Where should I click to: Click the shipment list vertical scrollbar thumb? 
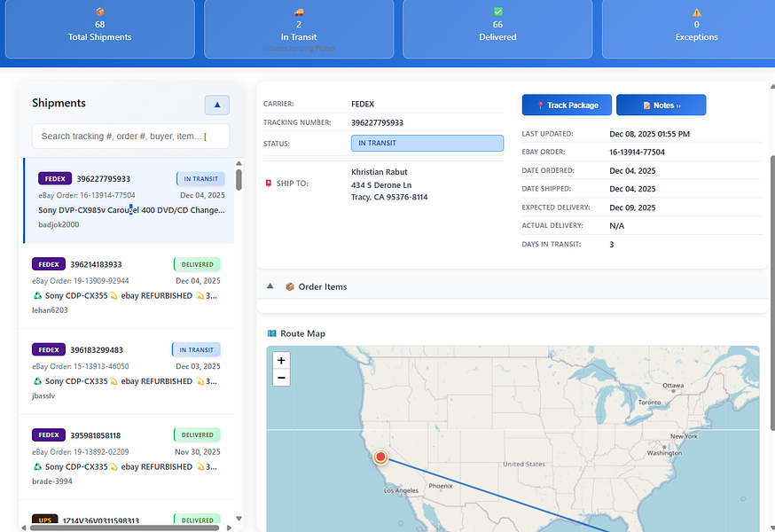(x=239, y=179)
